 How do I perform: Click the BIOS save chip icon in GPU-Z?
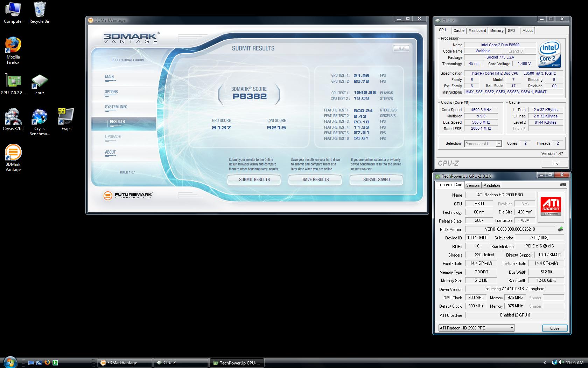560,229
